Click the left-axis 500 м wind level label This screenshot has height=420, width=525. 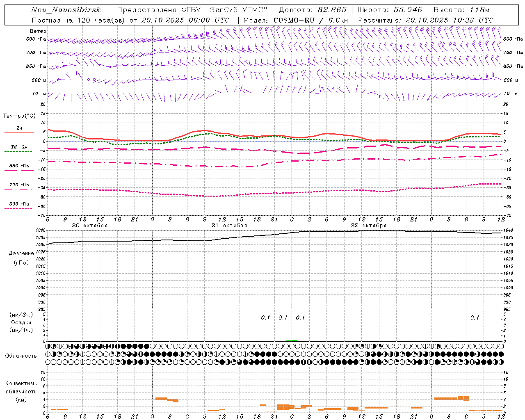pyautogui.click(x=39, y=80)
